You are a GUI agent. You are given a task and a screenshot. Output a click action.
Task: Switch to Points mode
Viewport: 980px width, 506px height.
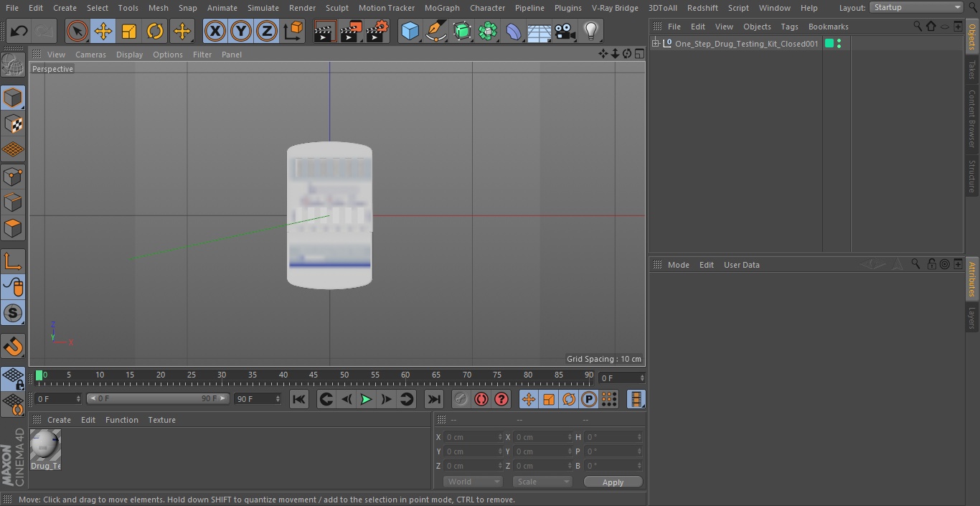click(x=13, y=177)
